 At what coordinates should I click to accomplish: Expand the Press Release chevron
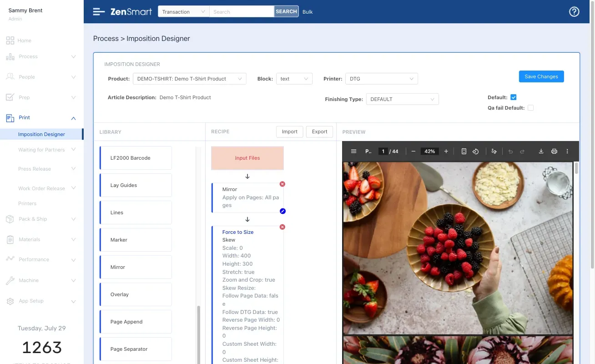click(74, 169)
